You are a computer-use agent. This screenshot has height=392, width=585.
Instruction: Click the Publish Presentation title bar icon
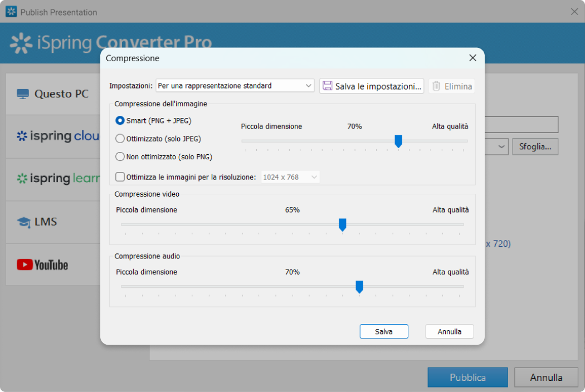11,12
